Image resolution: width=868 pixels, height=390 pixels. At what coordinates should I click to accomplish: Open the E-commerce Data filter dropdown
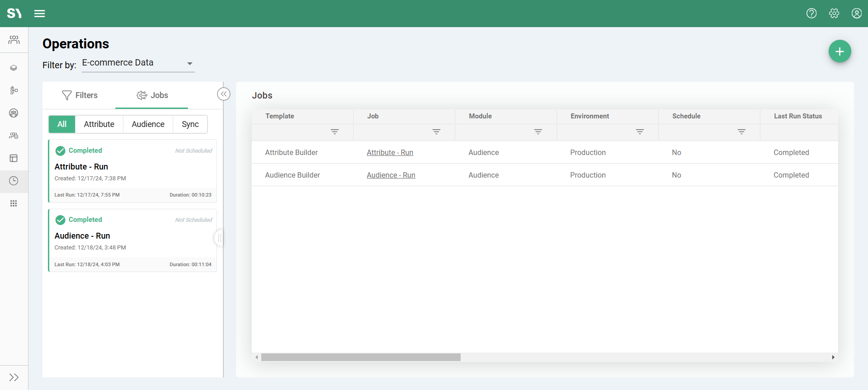[138, 63]
